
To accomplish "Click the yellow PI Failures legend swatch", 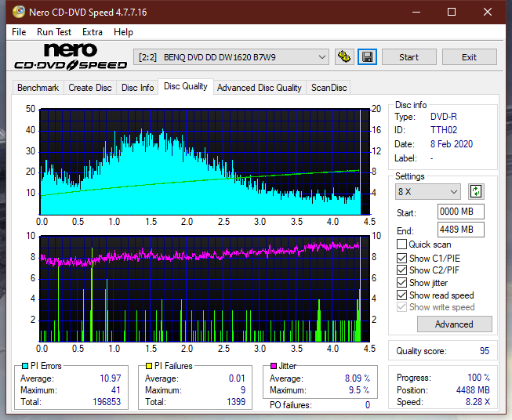I will (x=149, y=366).
